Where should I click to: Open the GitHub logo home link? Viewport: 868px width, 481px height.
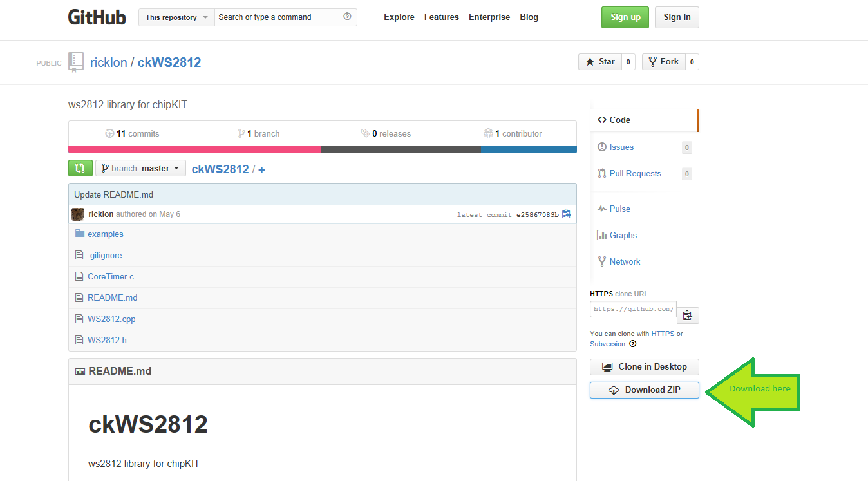pyautogui.click(x=97, y=17)
